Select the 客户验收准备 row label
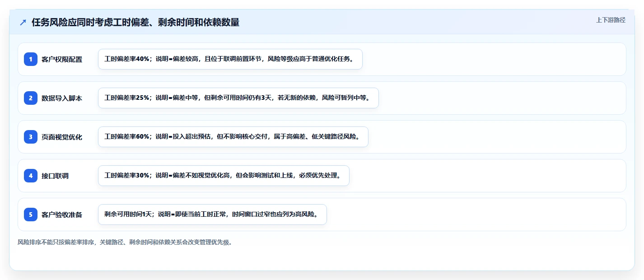644x280 pixels. pos(62,215)
